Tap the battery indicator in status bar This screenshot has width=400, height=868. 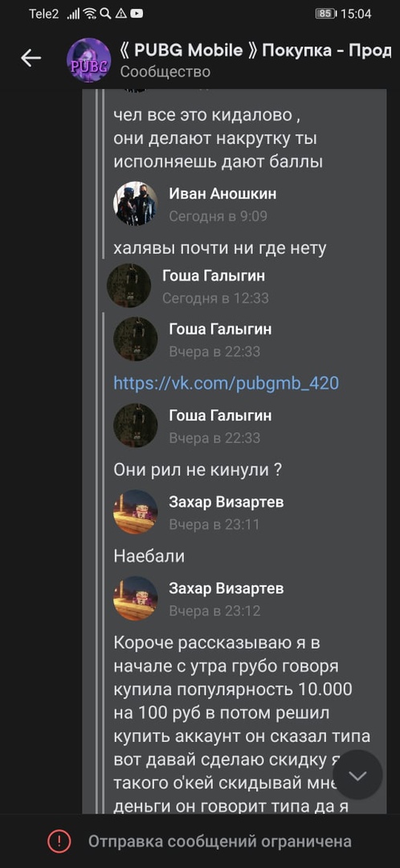point(325,14)
